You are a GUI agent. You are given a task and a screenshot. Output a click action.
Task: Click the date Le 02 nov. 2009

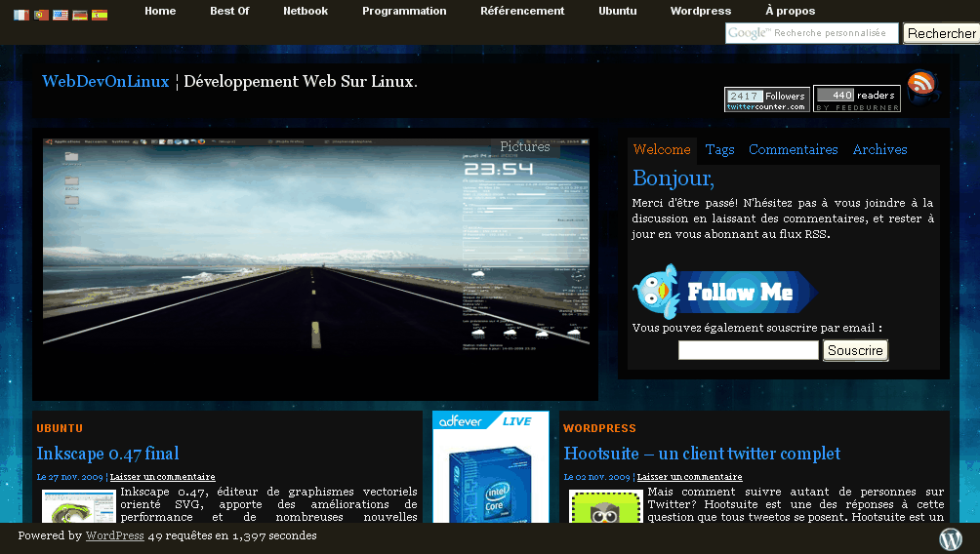click(x=596, y=477)
